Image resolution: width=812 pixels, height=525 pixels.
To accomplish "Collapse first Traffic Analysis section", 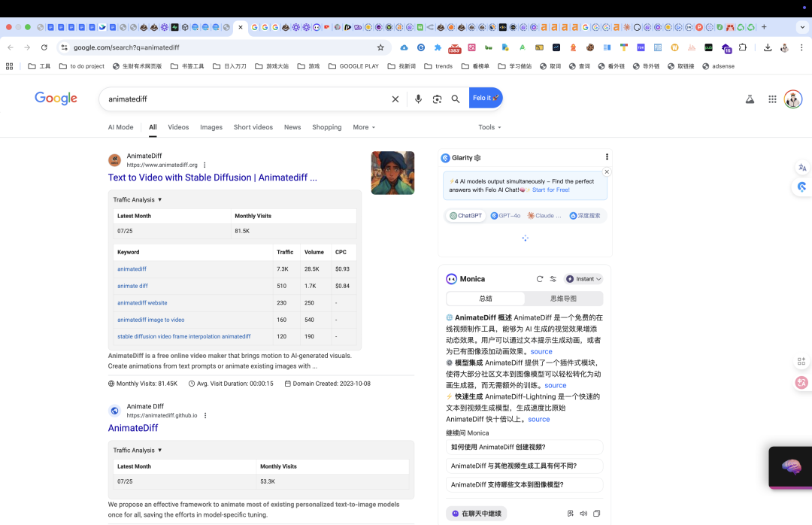I will pos(138,199).
